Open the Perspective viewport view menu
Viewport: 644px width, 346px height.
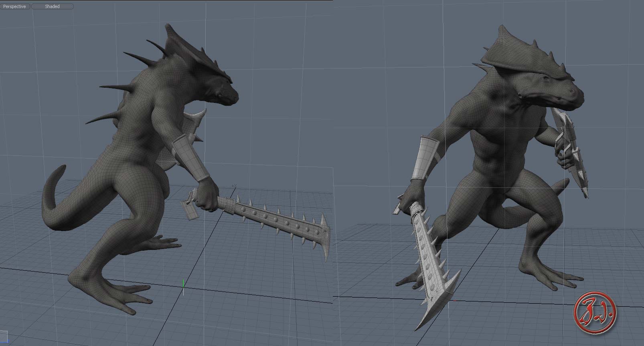(14, 6)
